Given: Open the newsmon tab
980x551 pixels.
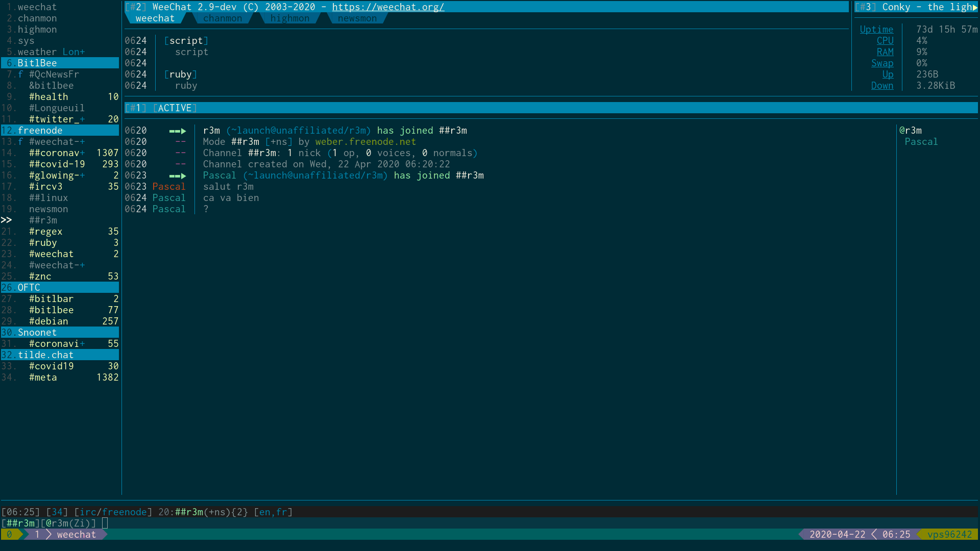Looking at the screenshot, I should pyautogui.click(x=357, y=18).
